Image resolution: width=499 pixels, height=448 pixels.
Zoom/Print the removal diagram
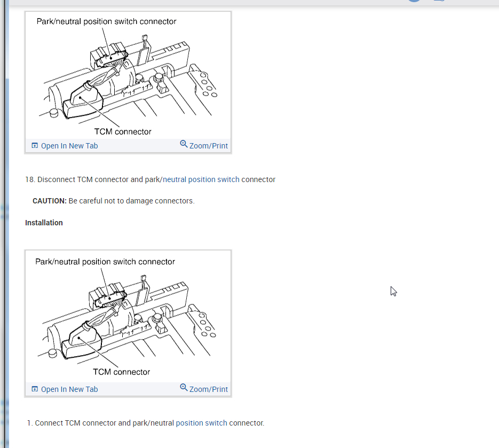209,146
